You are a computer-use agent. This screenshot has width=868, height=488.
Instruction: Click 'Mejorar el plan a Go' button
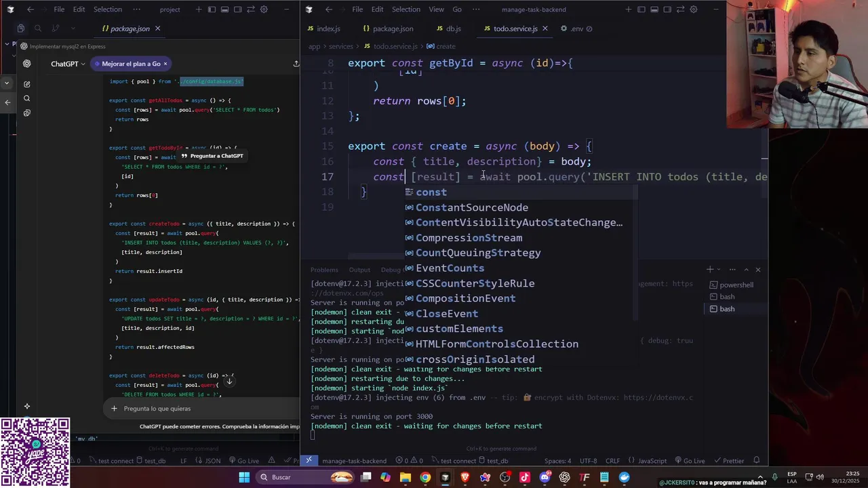coord(131,64)
